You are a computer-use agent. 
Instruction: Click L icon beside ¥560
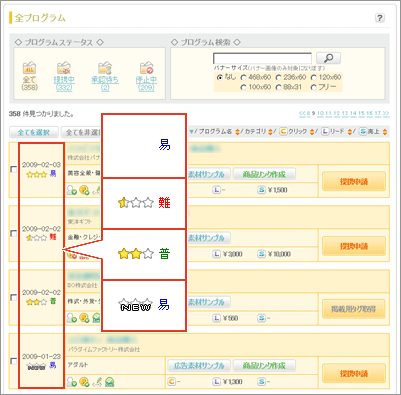(x=217, y=318)
